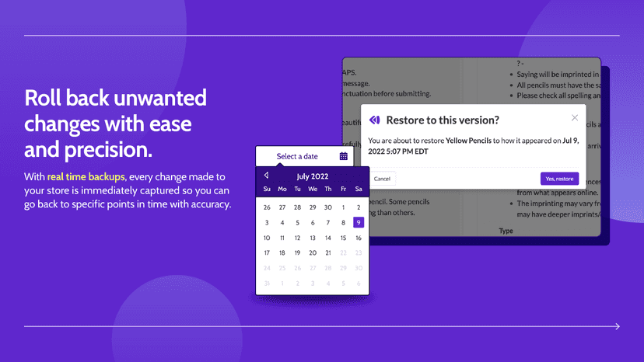Click 'Yellow Pencils' in the dialog message
Viewport: 644px width, 362px height.
tap(468, 141)
